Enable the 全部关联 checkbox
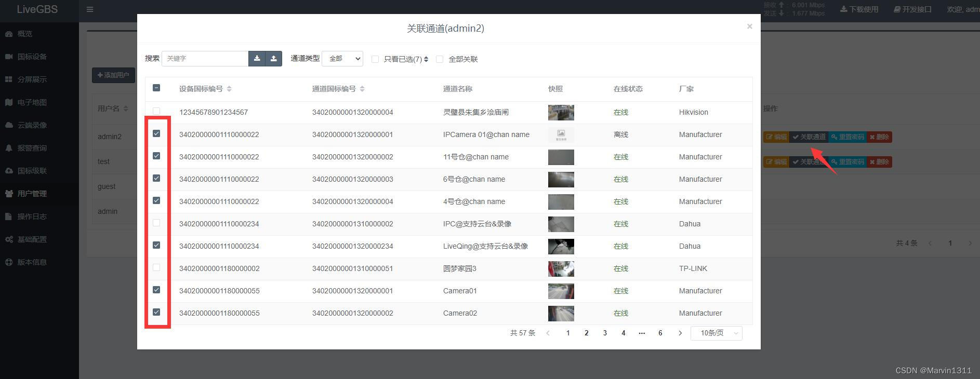 tap(440, 59)
